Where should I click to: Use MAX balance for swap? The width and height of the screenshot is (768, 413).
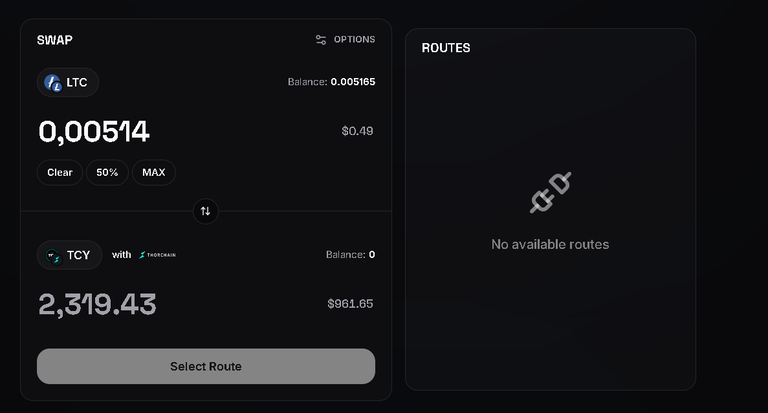tap(154, 172)
